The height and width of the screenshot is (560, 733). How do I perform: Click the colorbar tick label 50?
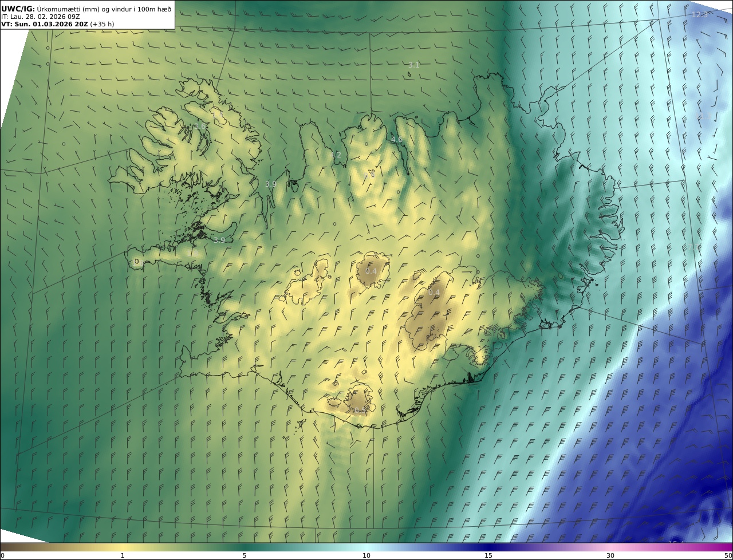[728, 555]
